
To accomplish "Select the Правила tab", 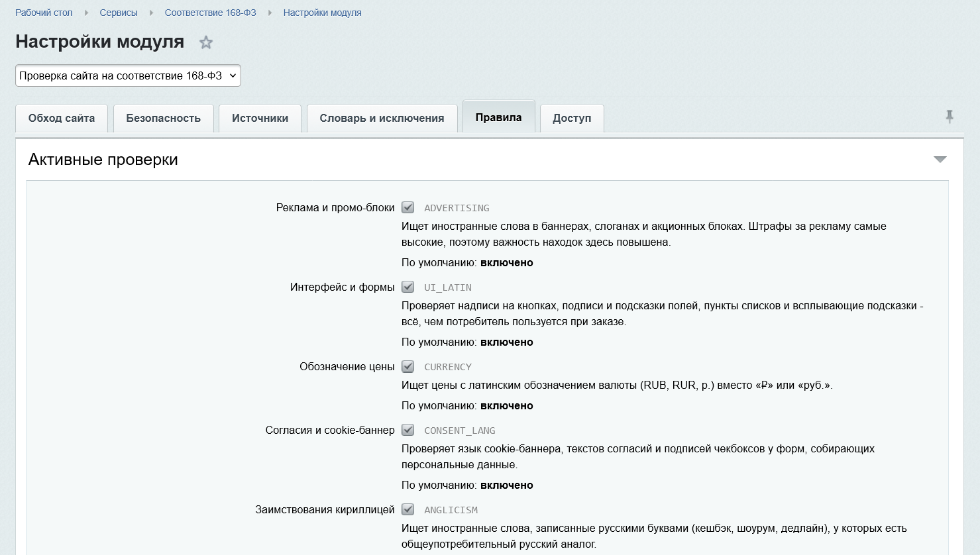I will point(499,117).
